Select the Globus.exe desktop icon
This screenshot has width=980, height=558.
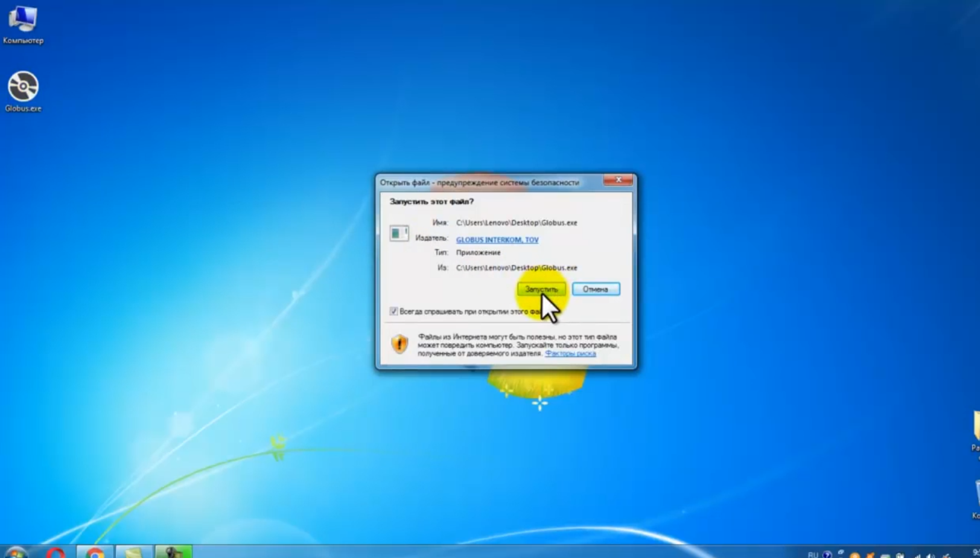23,92
